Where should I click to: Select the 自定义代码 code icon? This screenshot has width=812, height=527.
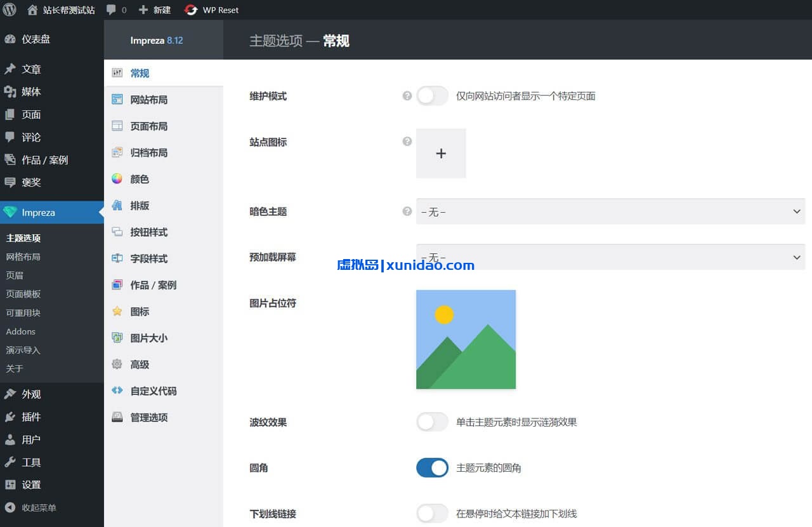(117, 390)
